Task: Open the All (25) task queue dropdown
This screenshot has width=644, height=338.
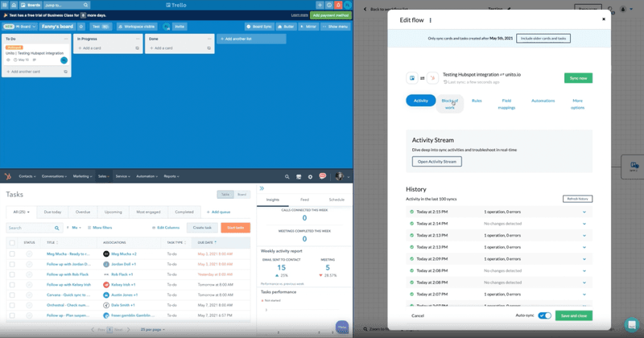Action: pos(22,212)
